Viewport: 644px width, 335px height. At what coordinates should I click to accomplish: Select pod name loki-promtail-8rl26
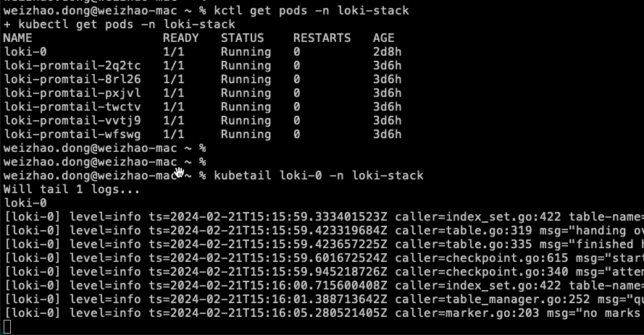[x=72, y=80]
